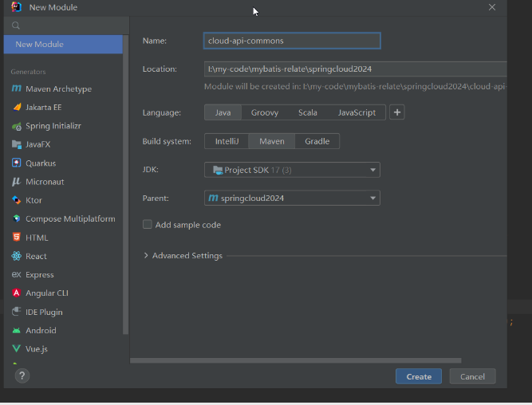Select the Quarkus generator entry
Image resolution: width=532 pixels, height=405 pixels.
click(63, 163)
